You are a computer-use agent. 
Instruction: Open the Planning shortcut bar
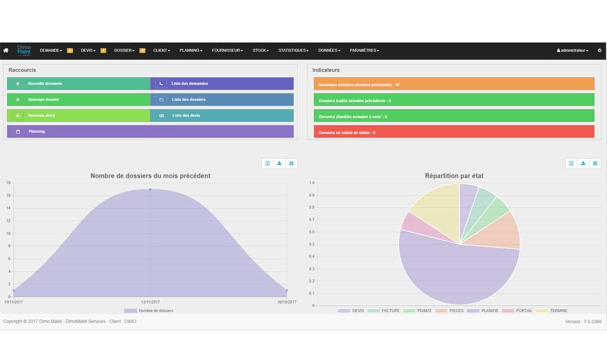(x=150, y=131)
